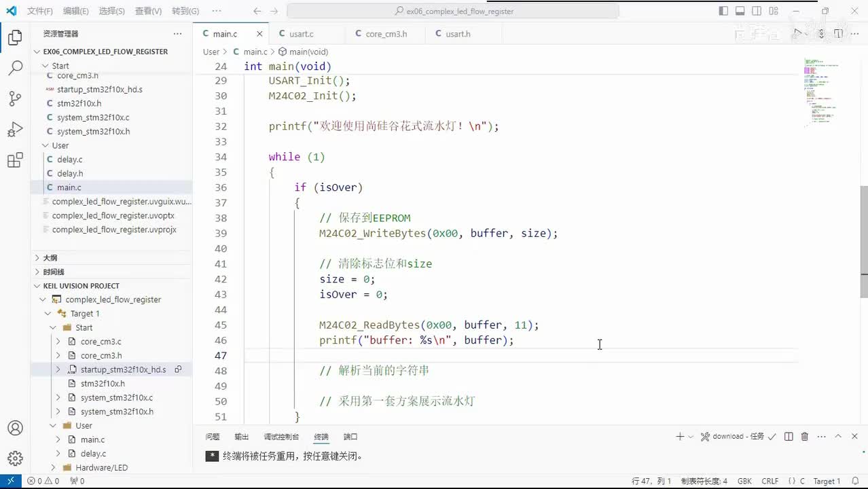
Task: Switch to the 问题 problems panel tab
Action: pos(213,437)
